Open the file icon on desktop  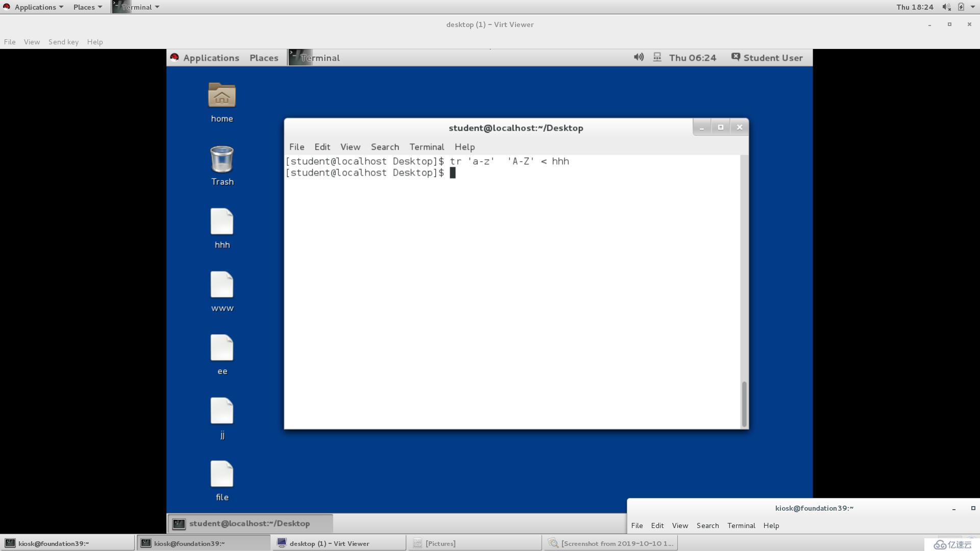pos(222,473)
